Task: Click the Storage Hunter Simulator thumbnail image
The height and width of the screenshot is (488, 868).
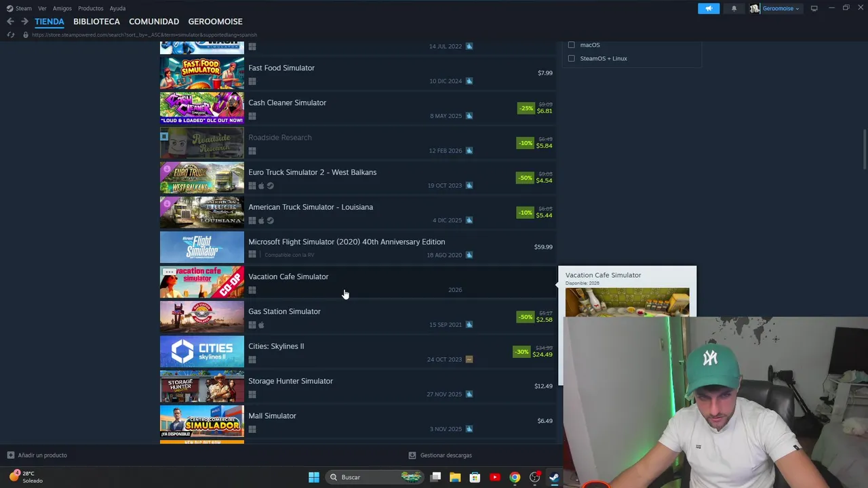Action: pyautogui.click(x=202, y=386)
